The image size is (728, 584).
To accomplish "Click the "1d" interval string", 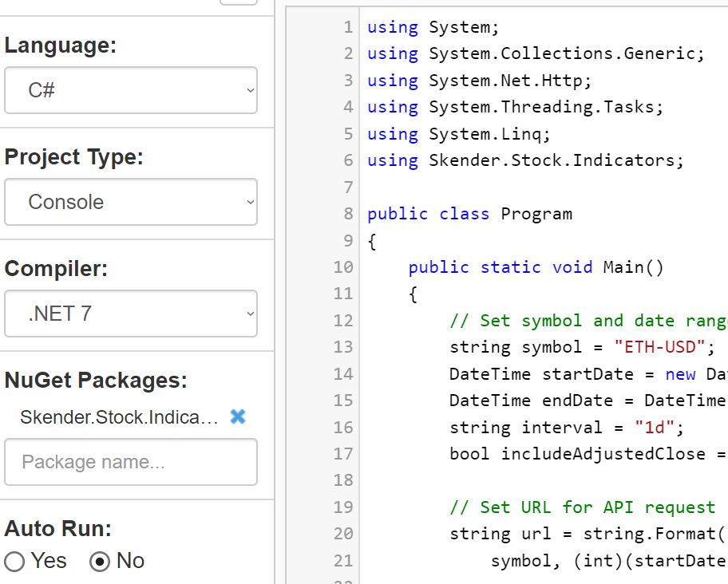I will (x=655, y=427).
